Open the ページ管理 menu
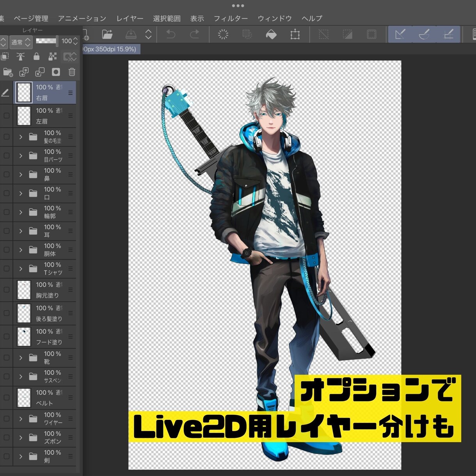Image resolution: width=476 pixels, height=476 pixels. [x=31, y=18]
